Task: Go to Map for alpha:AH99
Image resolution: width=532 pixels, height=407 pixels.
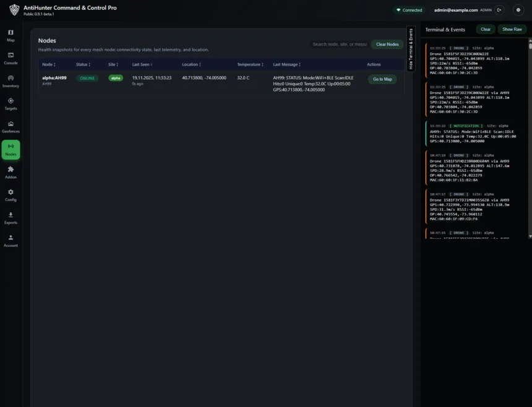Action: pos(382,79)
